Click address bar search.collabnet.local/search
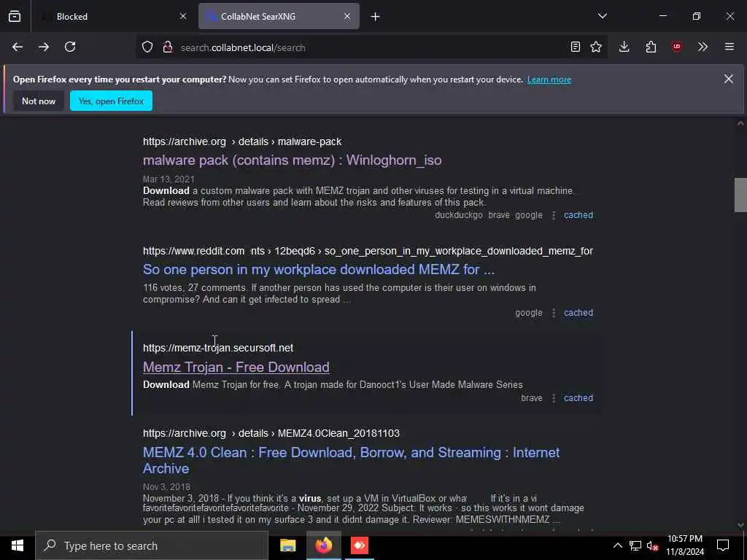The height and width of the screenshot is (560, 747). point(371,47)
